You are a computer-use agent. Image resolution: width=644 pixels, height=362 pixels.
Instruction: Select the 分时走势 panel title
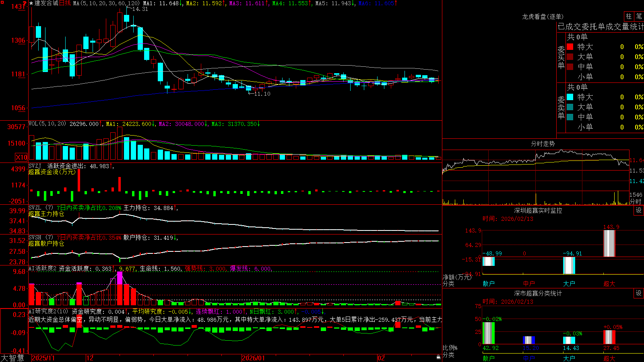pyautogui.click(x=543, y=144)
